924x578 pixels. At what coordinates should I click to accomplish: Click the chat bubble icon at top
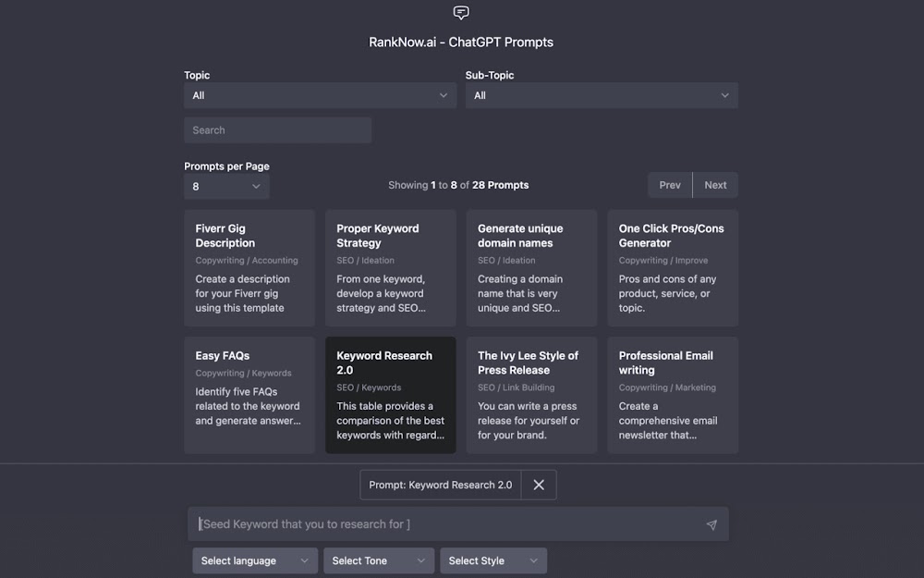(x=461, y=13)
